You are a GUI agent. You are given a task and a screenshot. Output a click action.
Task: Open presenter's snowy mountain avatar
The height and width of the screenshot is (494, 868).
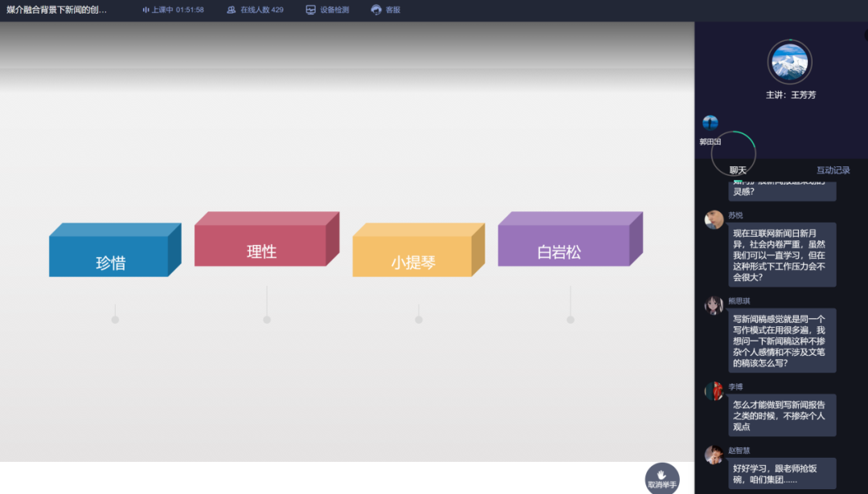coord(790,62)
